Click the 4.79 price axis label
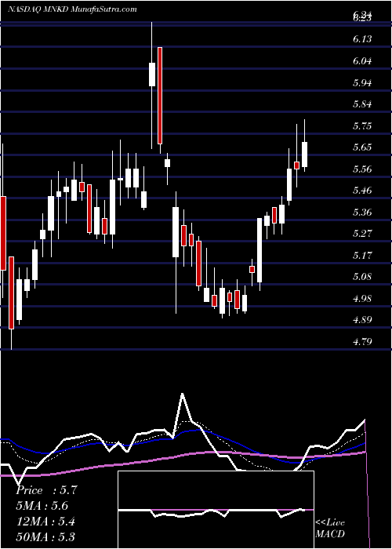Screen dimensions: 392x549 coord(362,341)
